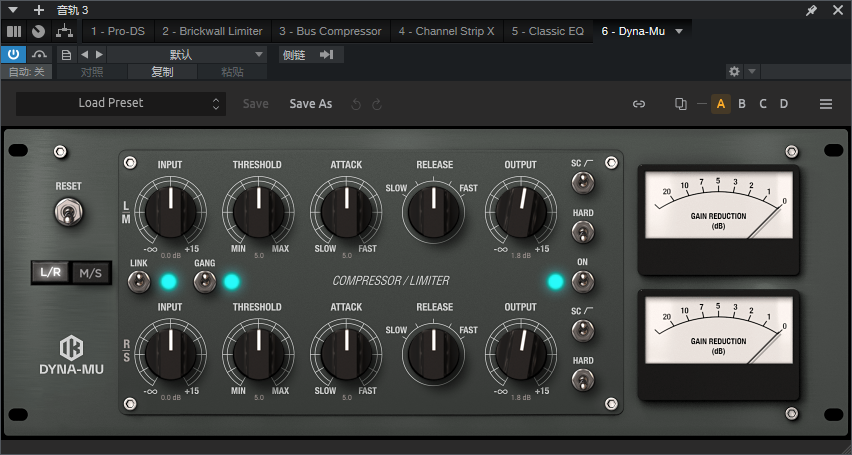Flip the bottom channel HARD switch

(583, 379)
